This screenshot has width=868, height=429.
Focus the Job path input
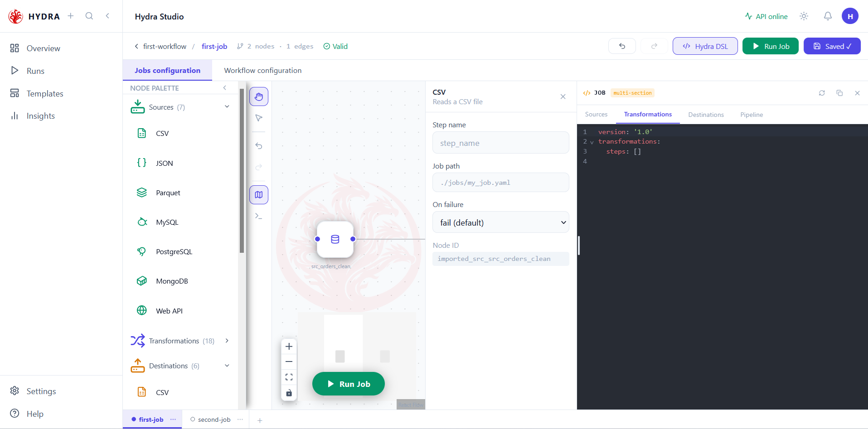[501, 183]
